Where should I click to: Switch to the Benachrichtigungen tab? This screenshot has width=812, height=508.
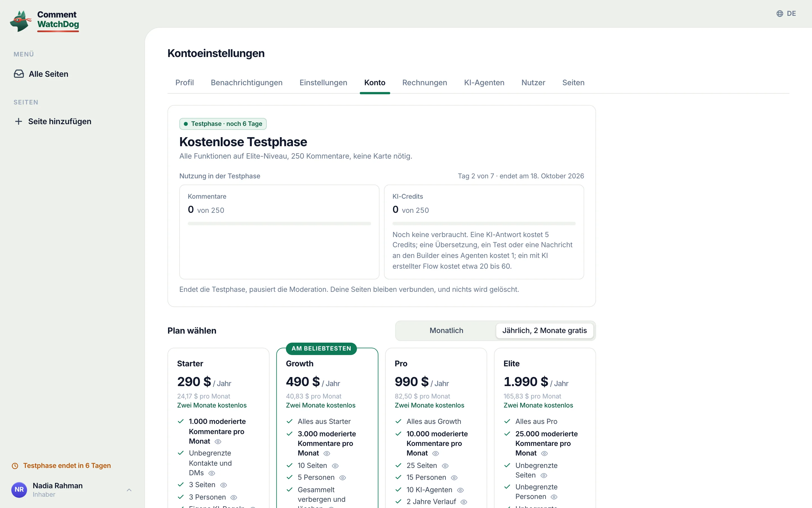(x=247, y=83)
